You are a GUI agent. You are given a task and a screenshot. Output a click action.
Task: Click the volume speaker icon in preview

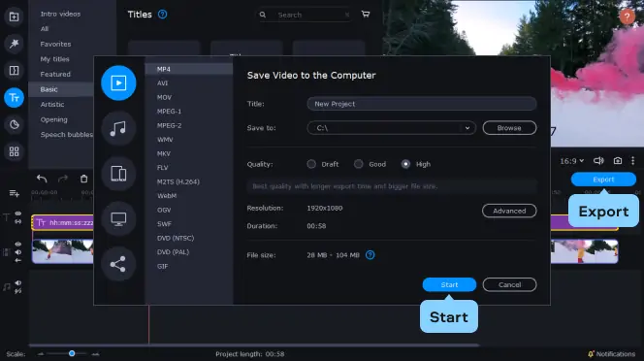pos(598,161)
